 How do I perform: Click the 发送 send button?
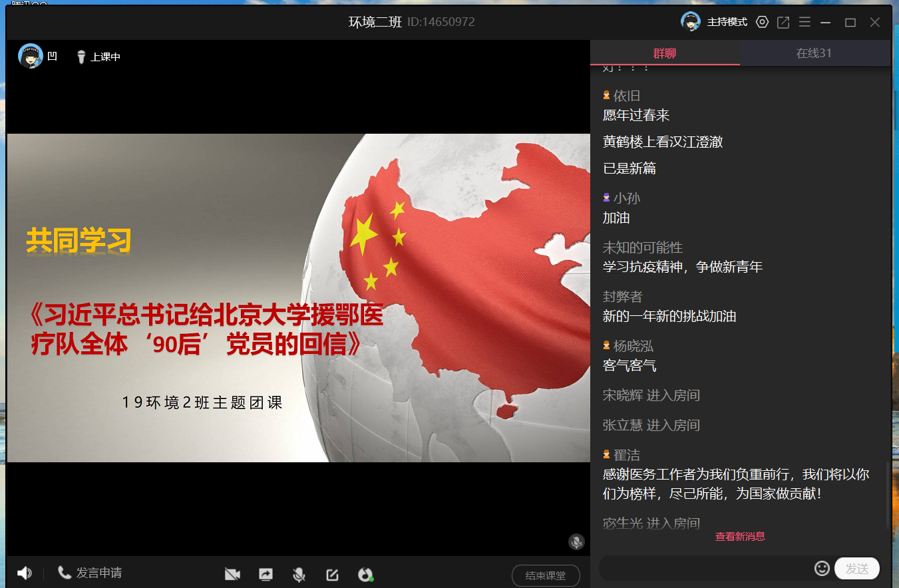click(856, 569)
